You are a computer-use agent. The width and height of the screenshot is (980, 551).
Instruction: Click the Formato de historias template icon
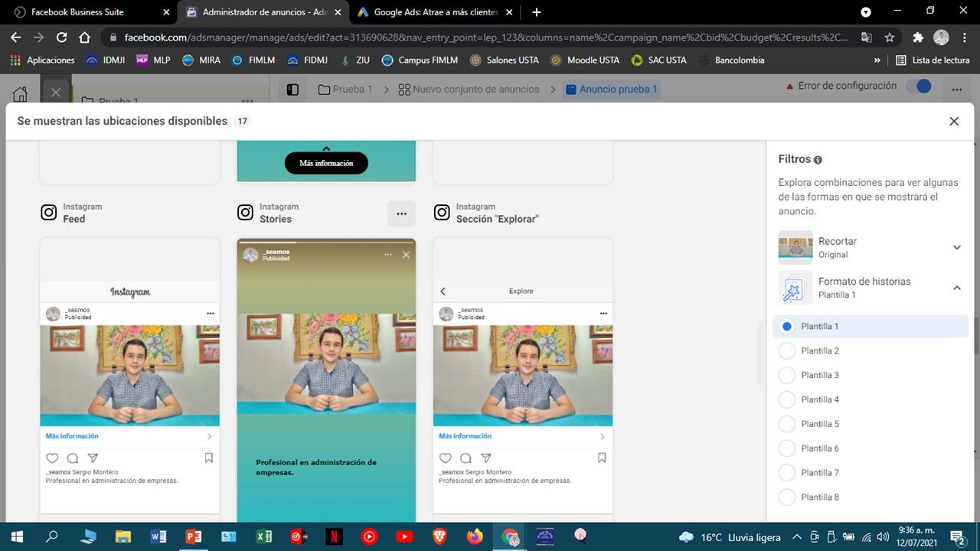tap(795, 288)
